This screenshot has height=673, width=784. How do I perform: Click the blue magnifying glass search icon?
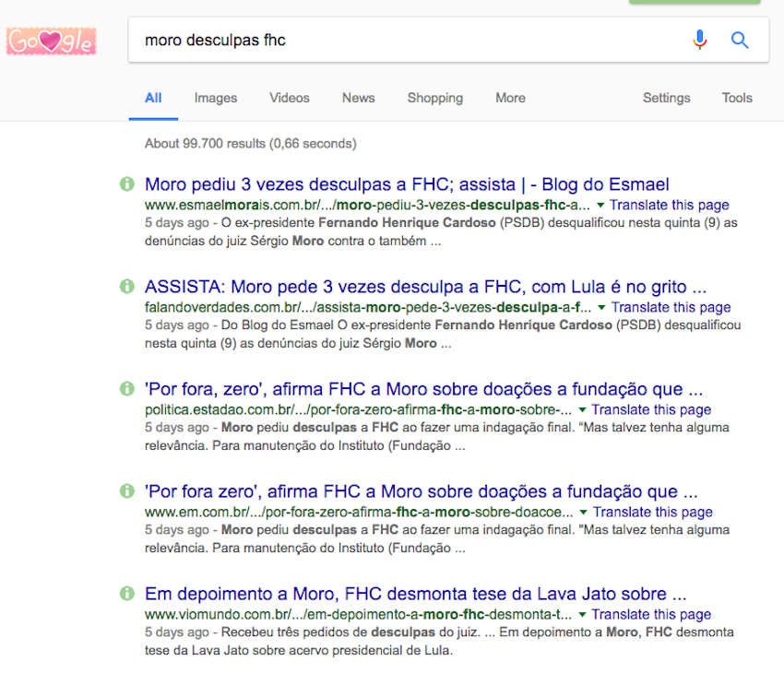click(740, 40)
